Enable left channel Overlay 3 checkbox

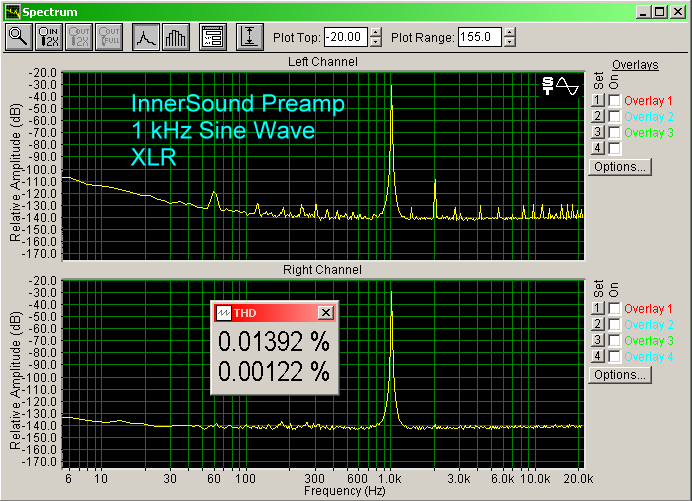click(614, 132)
